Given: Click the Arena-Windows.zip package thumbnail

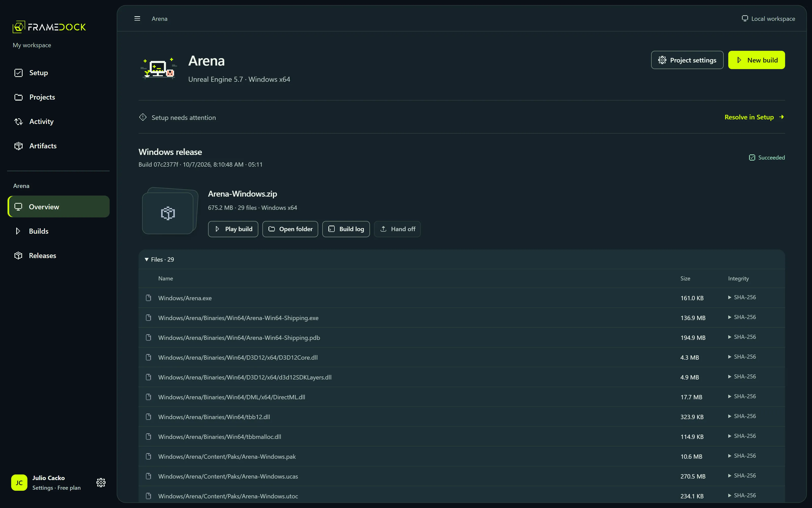Looking at the screenshot, I should pyautogui.click(x=170, y=211).
